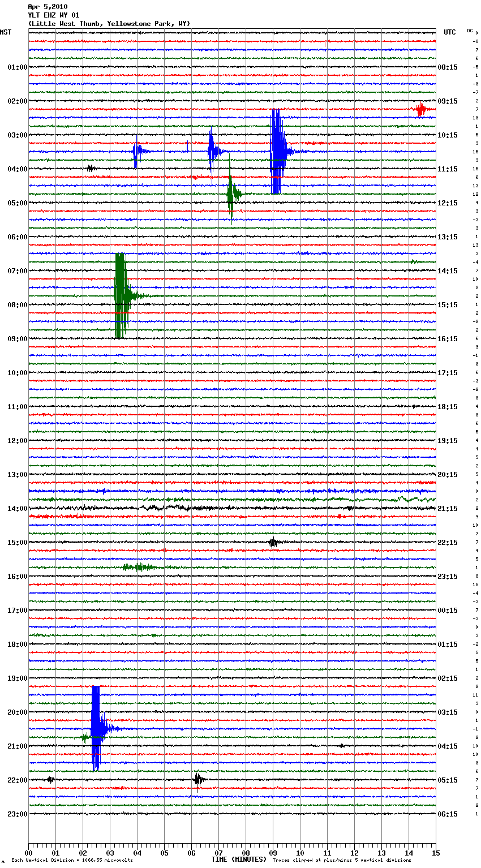Click the 00:15 UTC time label
This screenshot has width=481, height=868.
(x=448, y=611)
